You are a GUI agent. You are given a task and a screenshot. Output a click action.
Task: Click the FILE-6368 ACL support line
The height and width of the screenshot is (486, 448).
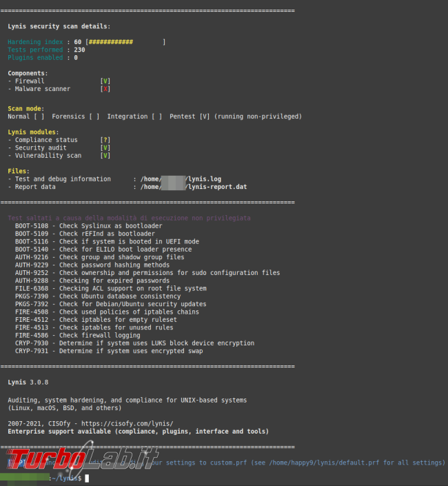coord(110,288)
